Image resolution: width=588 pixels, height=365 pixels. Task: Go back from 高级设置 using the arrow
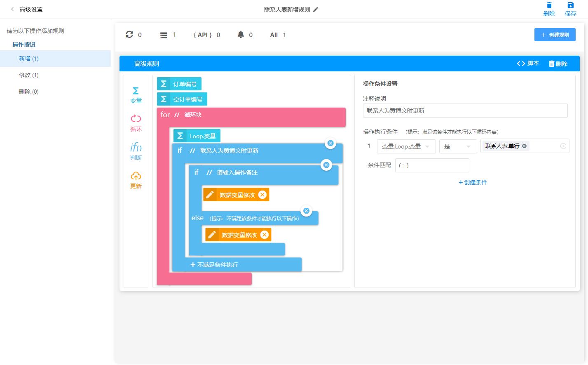(12, 9)
